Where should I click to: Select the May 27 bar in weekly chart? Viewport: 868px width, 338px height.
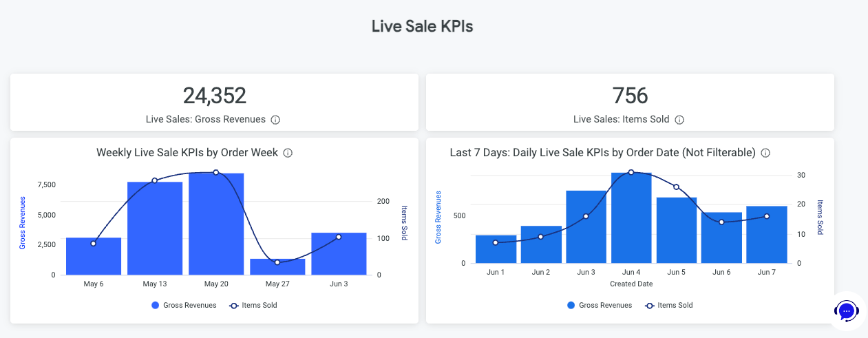(277, 267)
